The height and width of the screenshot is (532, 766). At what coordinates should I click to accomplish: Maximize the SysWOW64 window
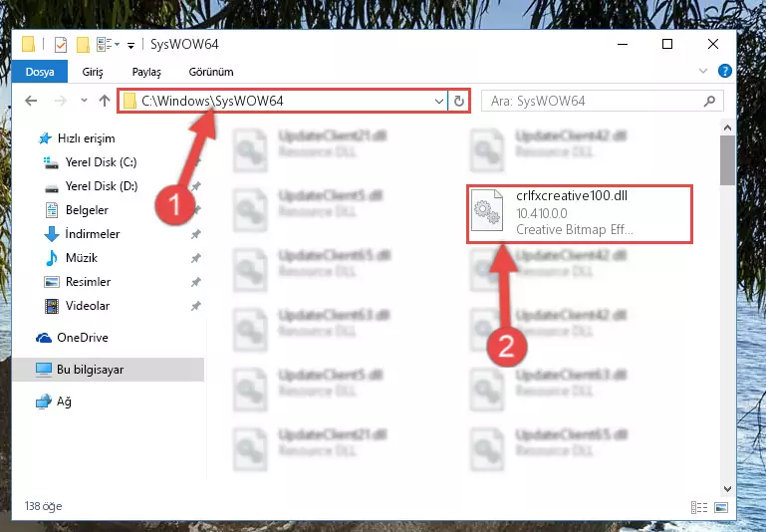pos(667,44)
